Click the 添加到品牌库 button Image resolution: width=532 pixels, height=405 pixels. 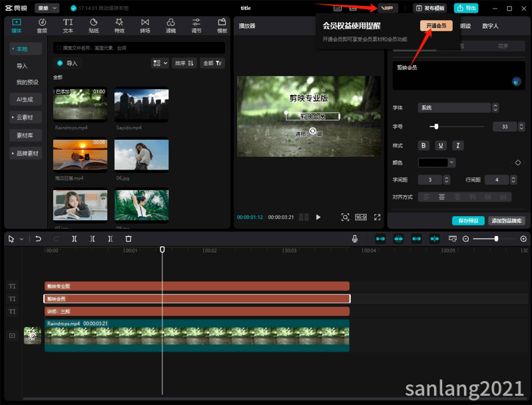pyautogui.click(x=507, y=221)
